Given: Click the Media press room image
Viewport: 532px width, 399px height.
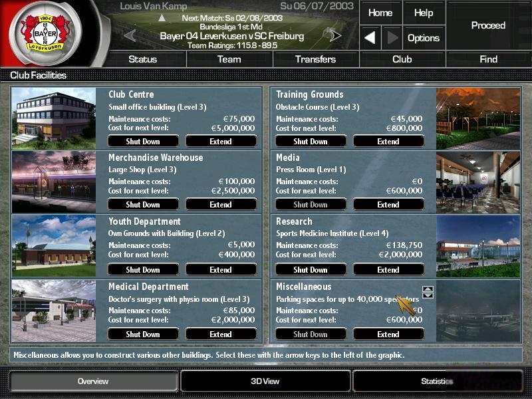Looking at the screenshot, I should [x=478, y=182].
